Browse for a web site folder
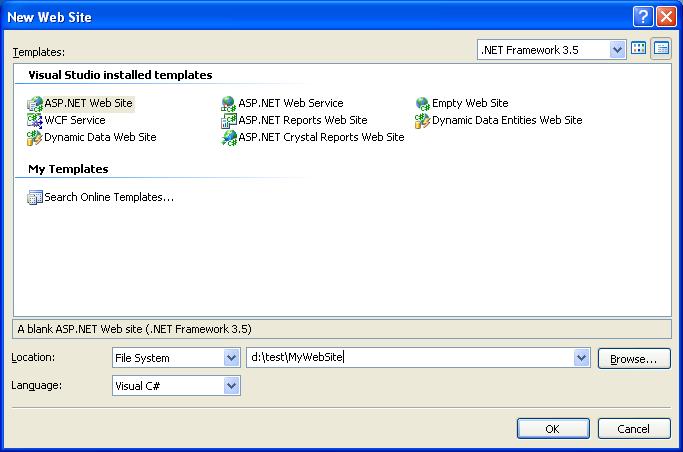683x452 pixels. pos(634,359)
